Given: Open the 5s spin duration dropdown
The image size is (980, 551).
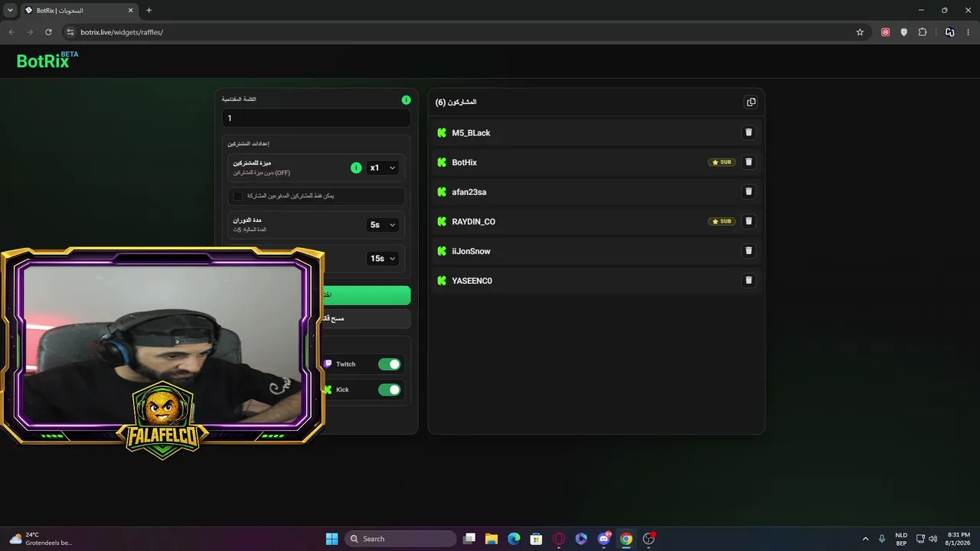Looking at the screenshot, I should [383, 225].
